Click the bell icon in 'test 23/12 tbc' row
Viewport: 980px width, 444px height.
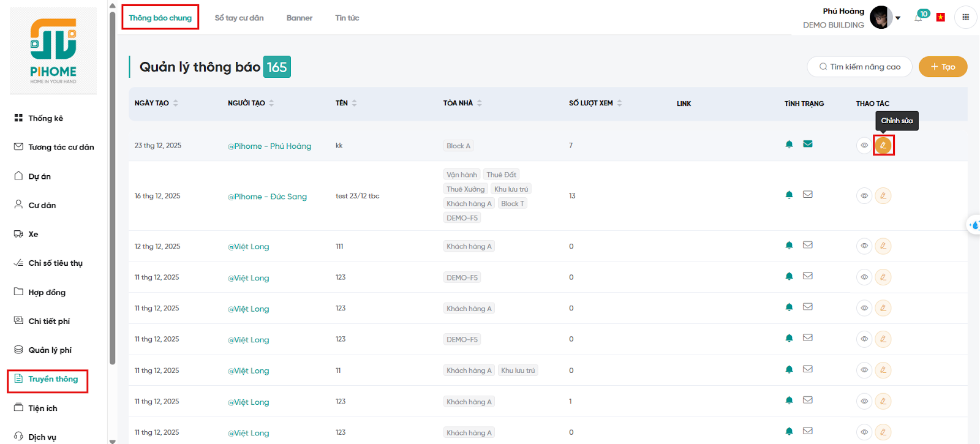tap(789, 195)
